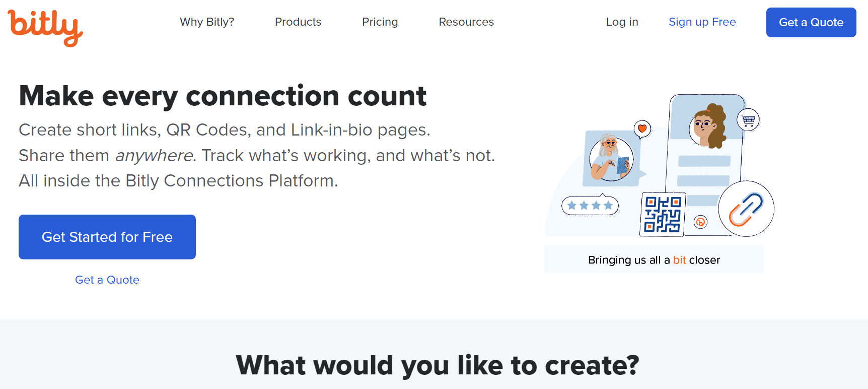
Task: Click the heart icon bubble
Action: tap(642, 129)
